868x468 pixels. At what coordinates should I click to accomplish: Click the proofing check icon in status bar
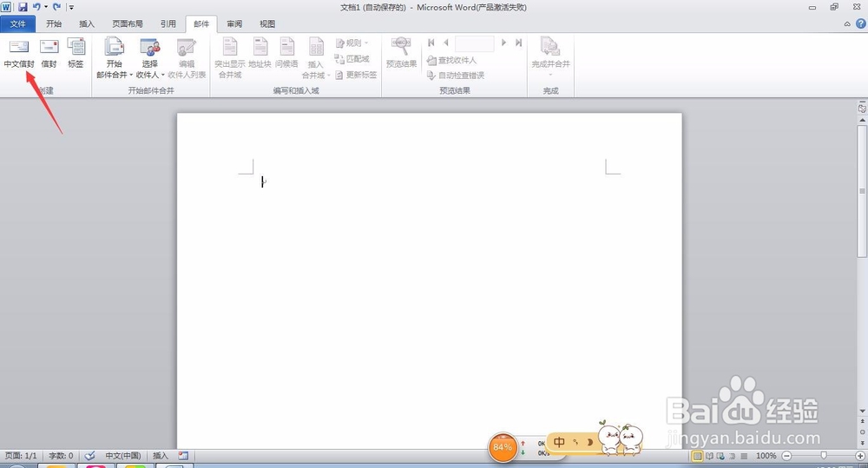coord(89,455)
